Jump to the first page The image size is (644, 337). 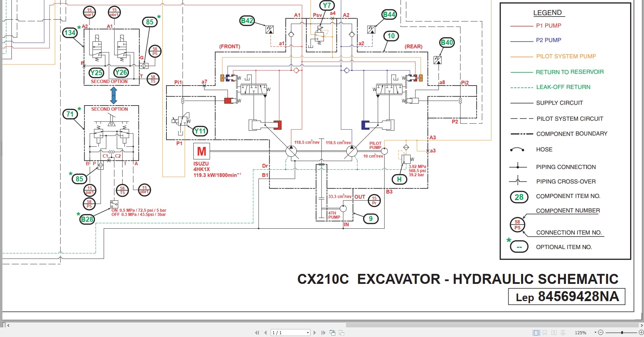257,333
